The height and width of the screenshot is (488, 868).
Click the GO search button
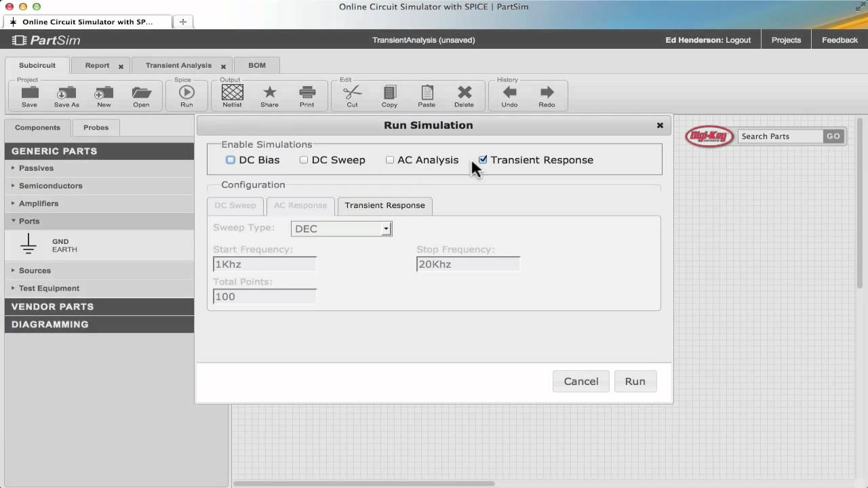pos(833,136)
